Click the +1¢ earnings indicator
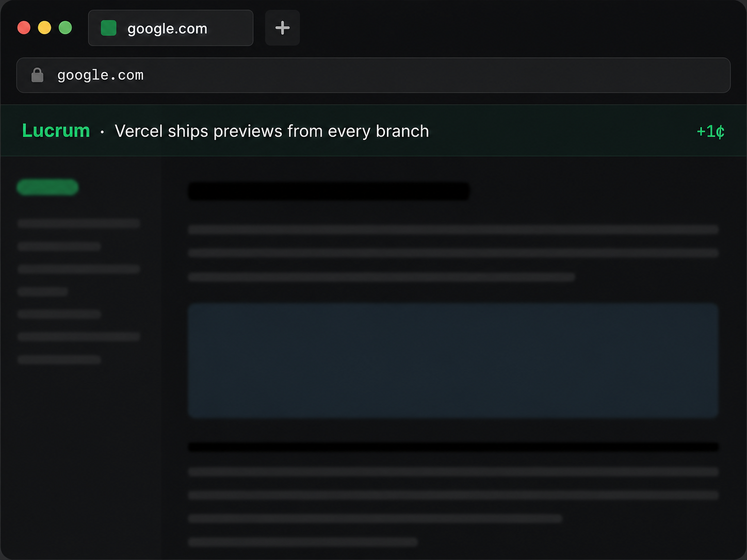747x560 pixels. click(x=710, y=131)
